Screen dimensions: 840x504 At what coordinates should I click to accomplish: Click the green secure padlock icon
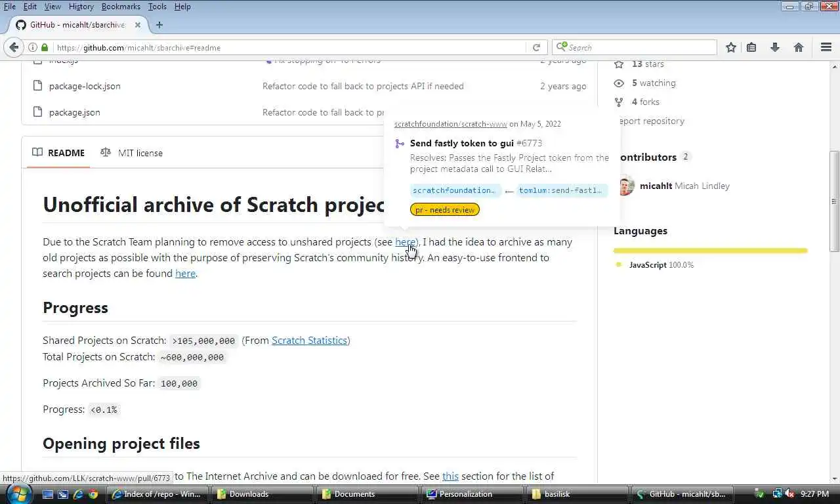click(45, 47)
